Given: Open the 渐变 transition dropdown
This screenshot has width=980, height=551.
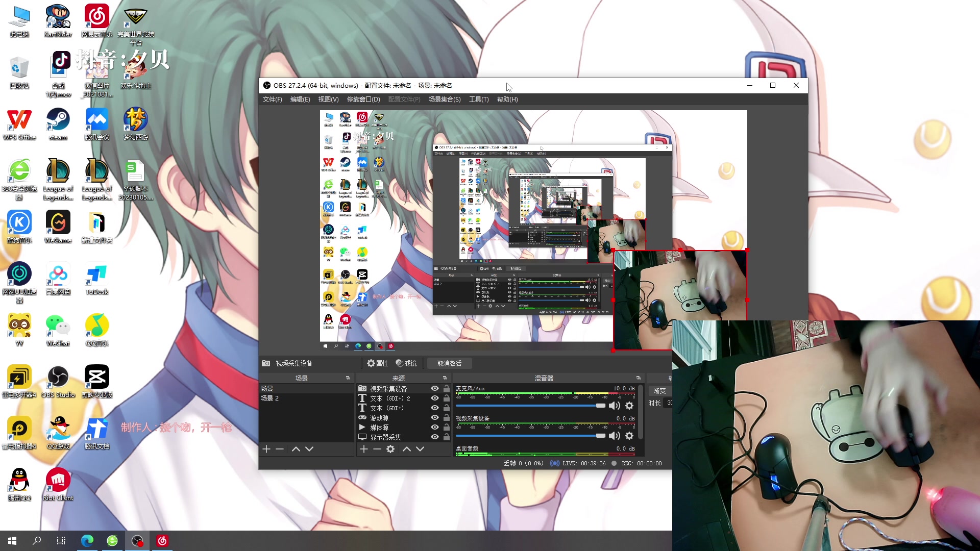Looking at the screenshot, I should tap(660, 391).
